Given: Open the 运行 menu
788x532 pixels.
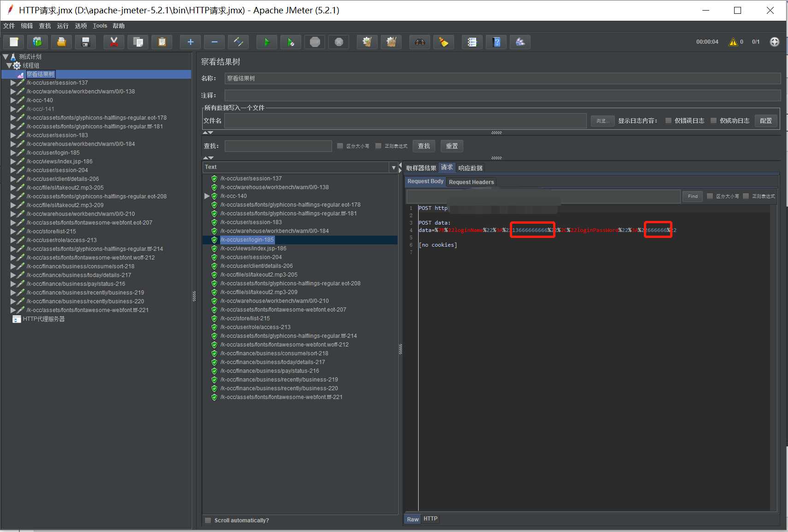Looking at the screenshot, I should tap(63, 26).
